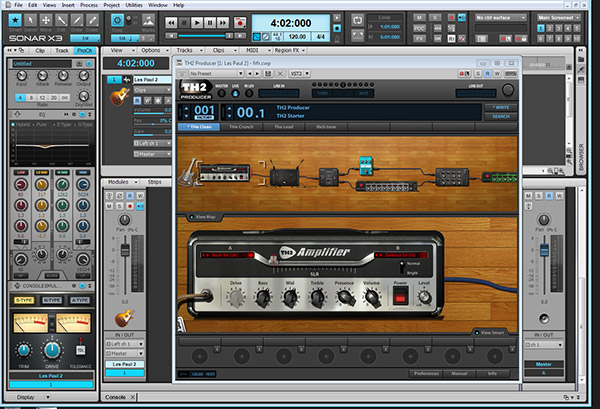600x409 pixels.
Task: Switch to Clip tab in Inspector
Action: tap(40, 51)
